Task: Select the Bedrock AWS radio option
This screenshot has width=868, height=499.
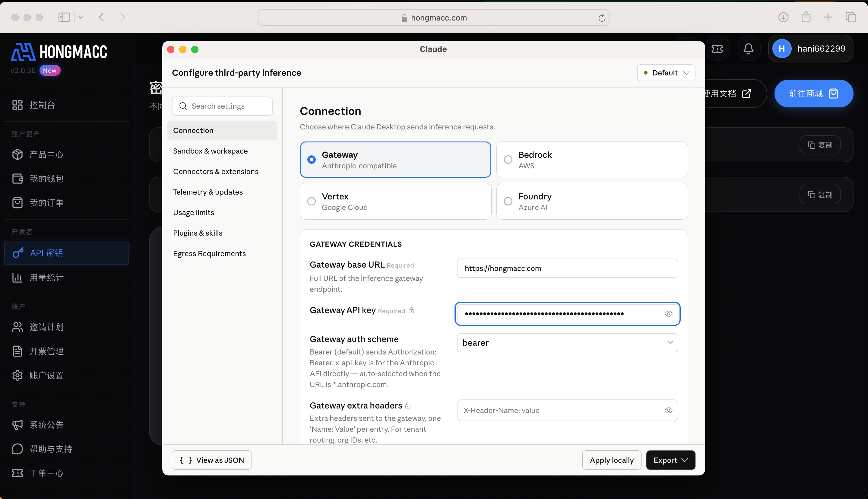Action: point(592,160)
